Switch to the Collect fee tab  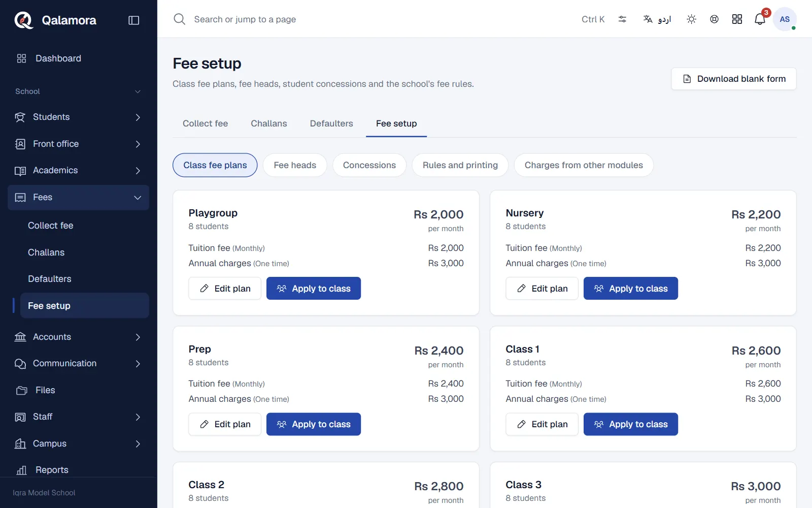tap(205, 123)
